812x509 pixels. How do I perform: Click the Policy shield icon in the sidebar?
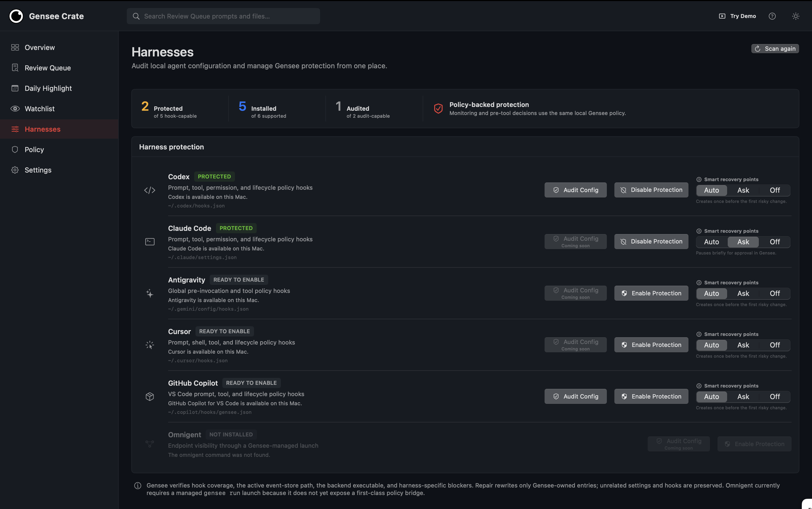(15, 149)
